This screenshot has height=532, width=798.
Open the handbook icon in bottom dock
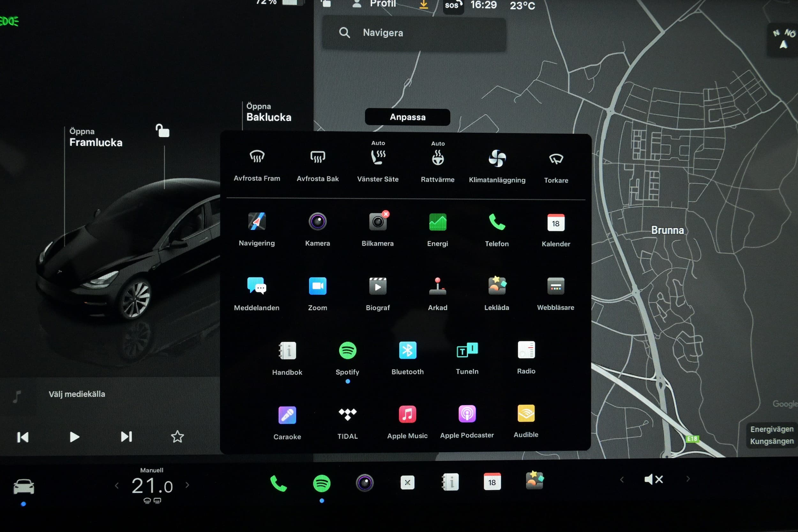click(x=450, y=482)
